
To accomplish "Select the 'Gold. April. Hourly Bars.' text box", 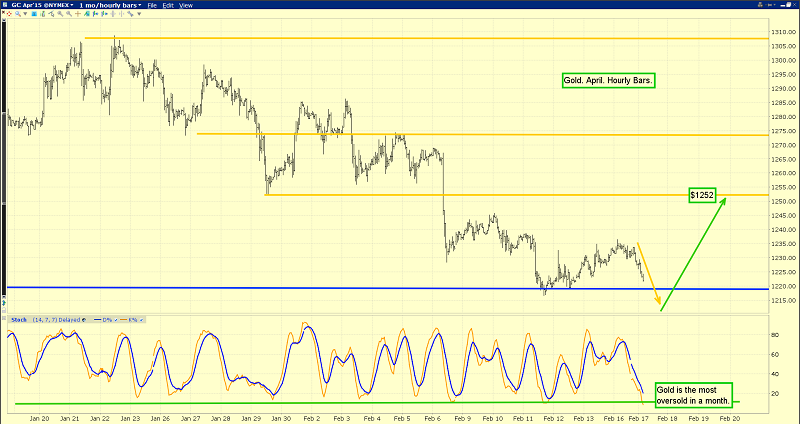I will coord(608,80).
